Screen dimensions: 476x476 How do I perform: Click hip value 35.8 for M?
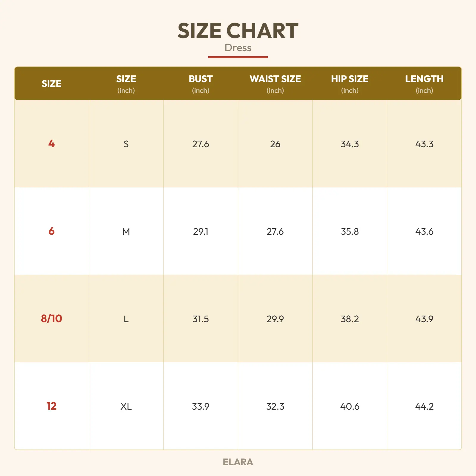click(350, 231)
